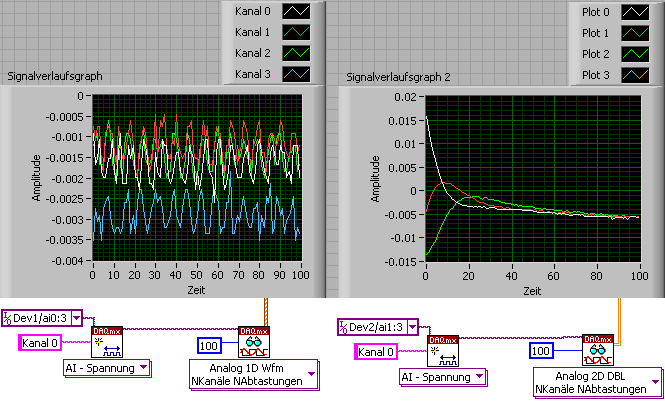Click the Plot 2 green plot sample icon
This screenshot has width=665, height=405.
tap(635, 54)
